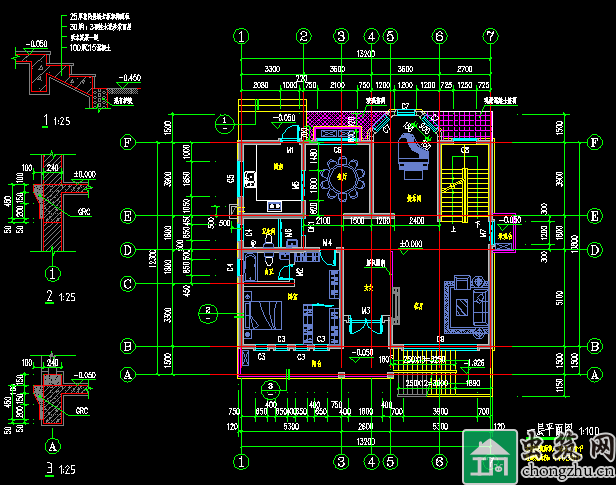Select the sofa set in the living room
This screenshot has width=616, height=485.
[x=468, y=300]
